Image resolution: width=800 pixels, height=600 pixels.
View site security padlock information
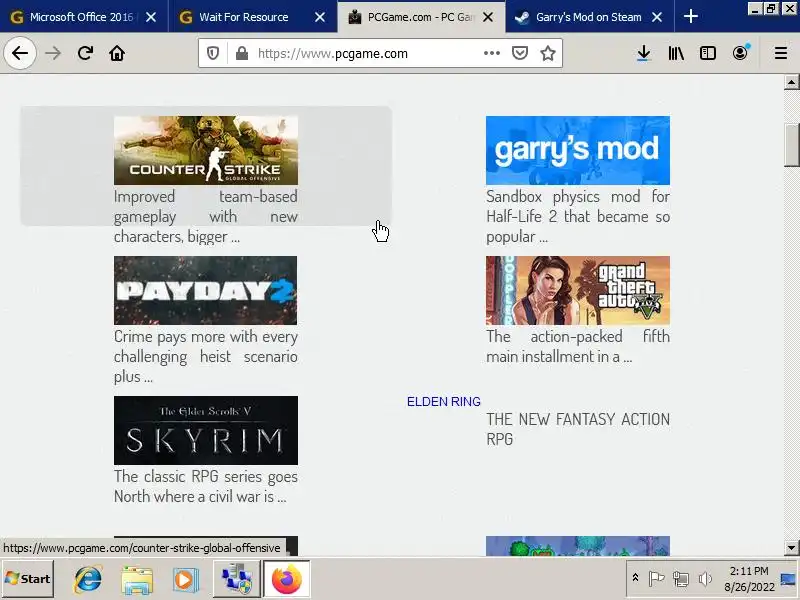point(242,53)
